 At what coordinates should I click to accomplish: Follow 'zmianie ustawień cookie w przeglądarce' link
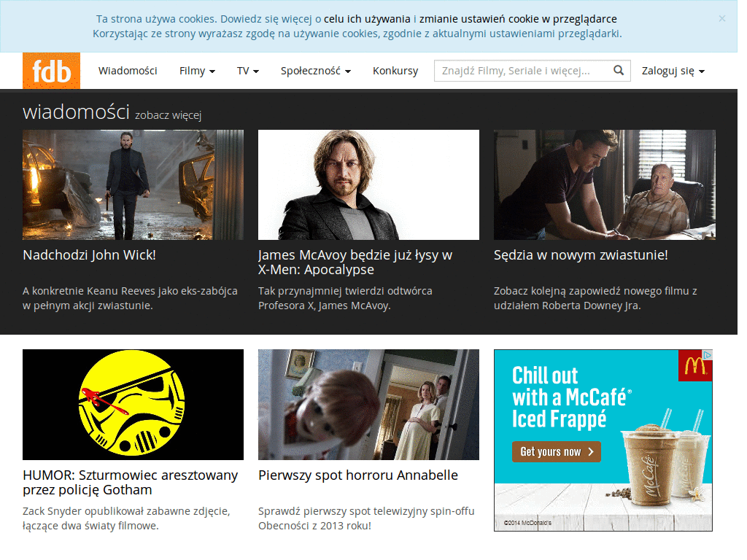coord(518,19)
